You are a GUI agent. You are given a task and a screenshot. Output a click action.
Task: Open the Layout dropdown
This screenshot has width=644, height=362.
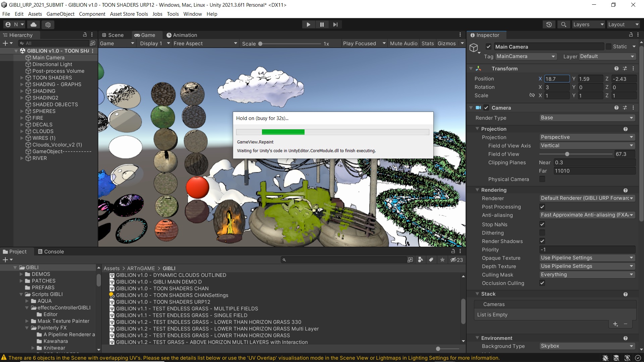point(623,24)
